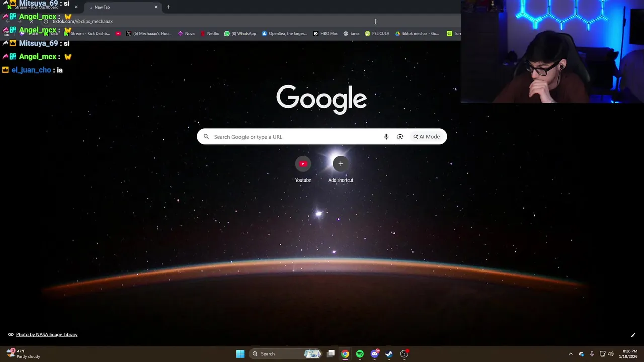The height and width of the screenshot is (362, 644).
Task: Open the HBO Max bookmark
Action: tap(325, 34)
